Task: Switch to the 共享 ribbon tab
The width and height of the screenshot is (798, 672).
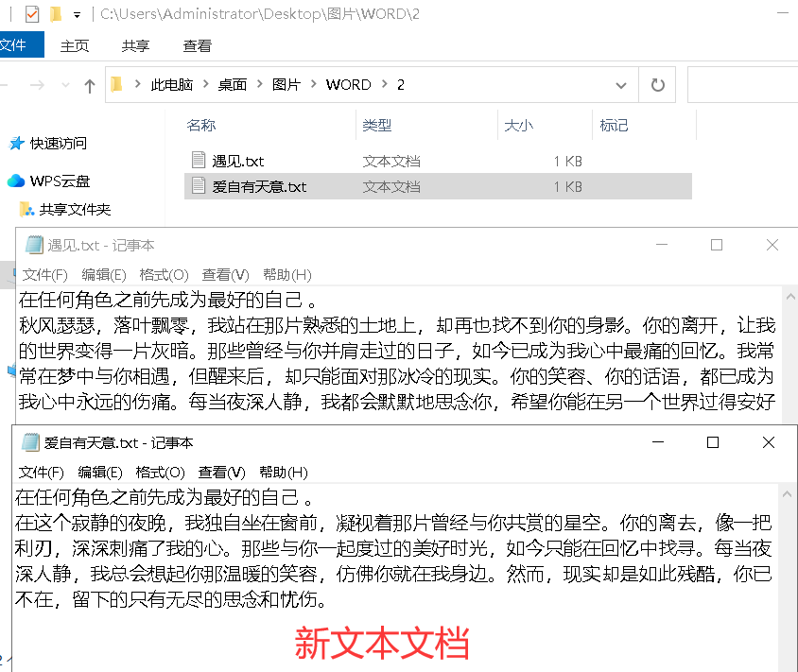Action: [135, 45]
